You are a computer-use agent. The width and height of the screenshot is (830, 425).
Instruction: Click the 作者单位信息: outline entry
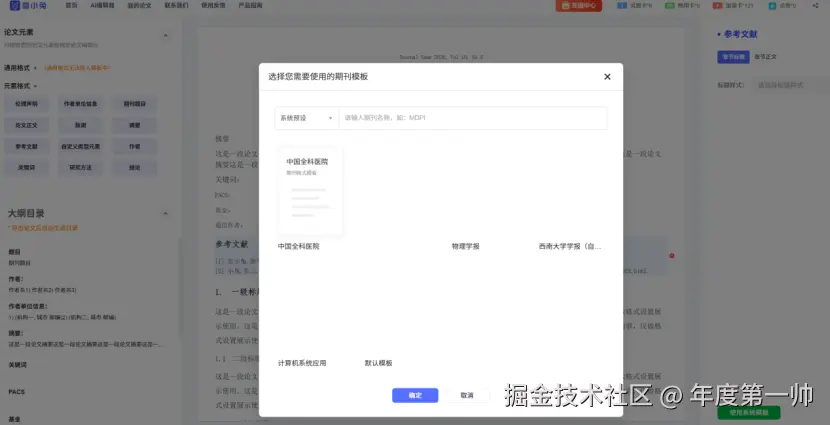28,306
